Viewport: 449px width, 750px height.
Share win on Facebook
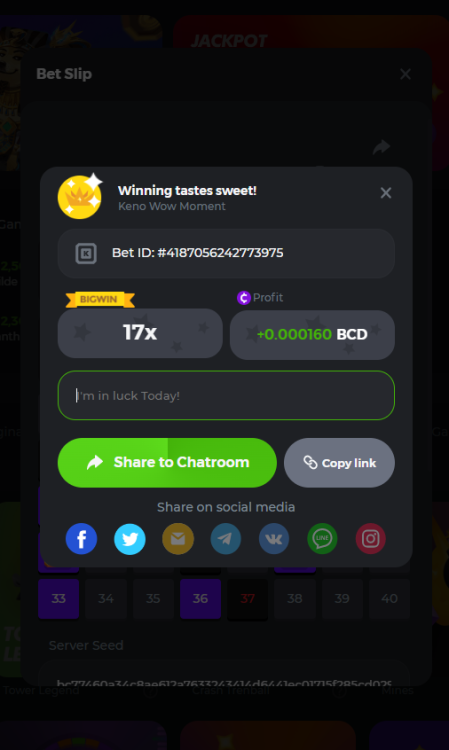click(x=81, y=539)
